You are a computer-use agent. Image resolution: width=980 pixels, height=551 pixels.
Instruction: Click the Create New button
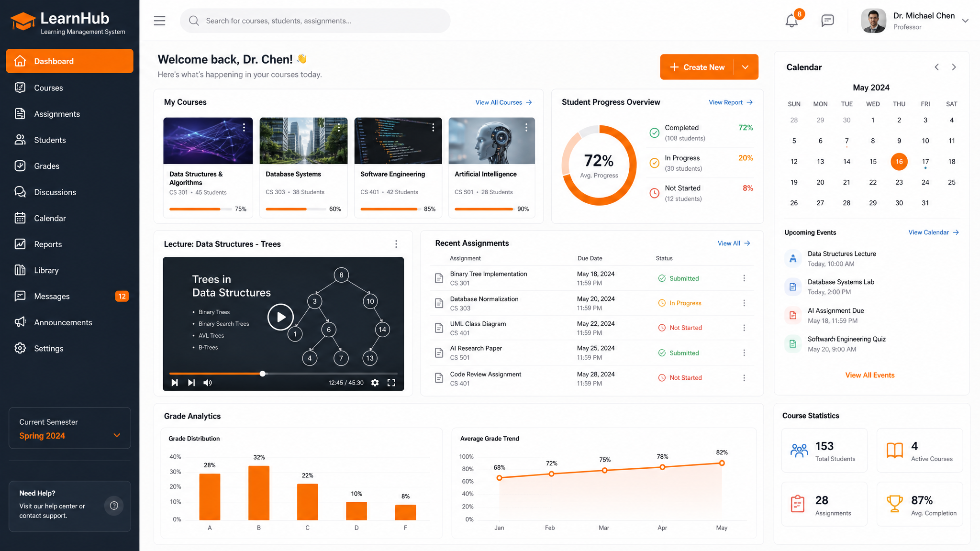697,67
